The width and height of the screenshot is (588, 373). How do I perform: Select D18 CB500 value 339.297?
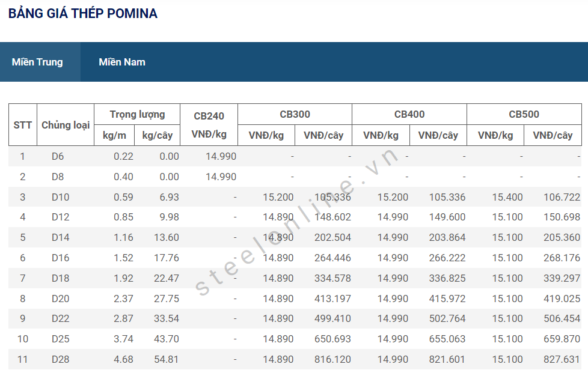coord(562,278)
